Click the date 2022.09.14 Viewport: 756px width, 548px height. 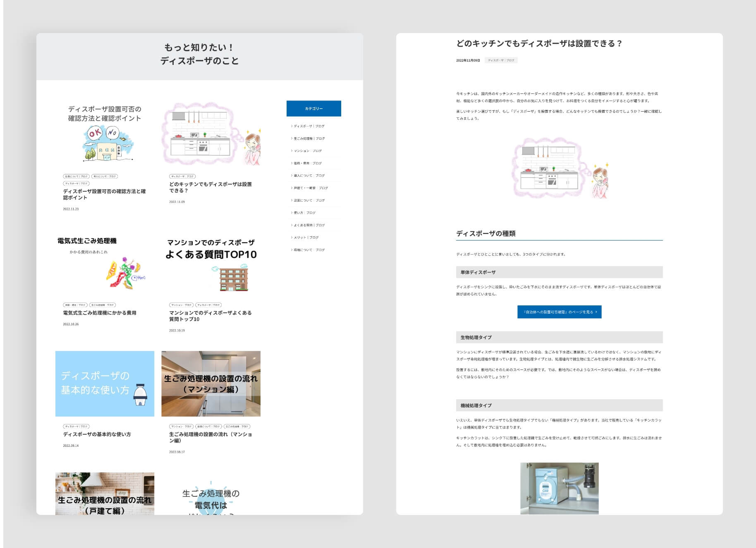pyautogui.click(x=71, y=446)
